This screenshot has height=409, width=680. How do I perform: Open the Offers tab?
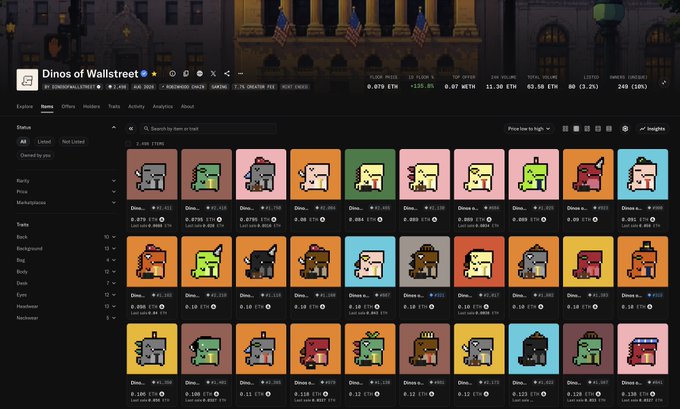(68, 107)
